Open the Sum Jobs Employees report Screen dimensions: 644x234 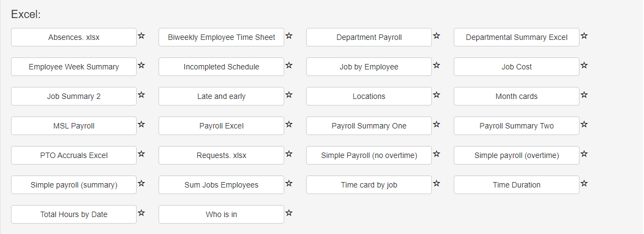coord(221,185)
